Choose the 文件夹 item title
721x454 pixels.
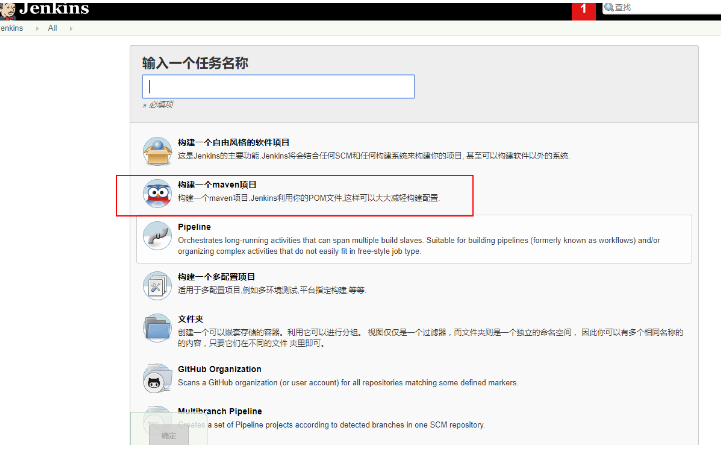(x=190, y=319)
